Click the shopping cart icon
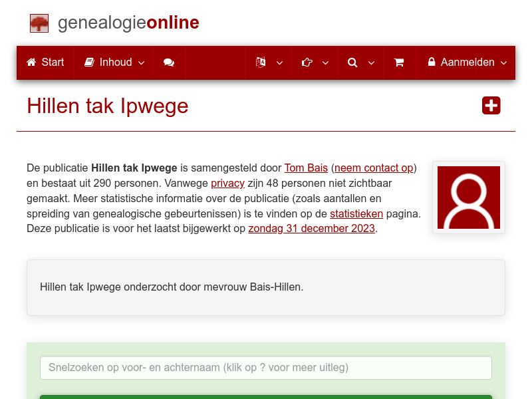This screenshot has height=399, width=532. point(399,63)
